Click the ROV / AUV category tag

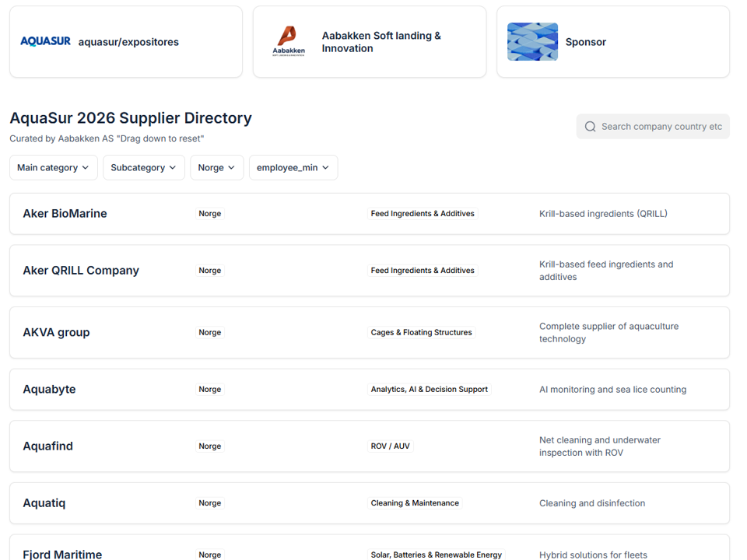pyautogui.click(x=390, y=446)
